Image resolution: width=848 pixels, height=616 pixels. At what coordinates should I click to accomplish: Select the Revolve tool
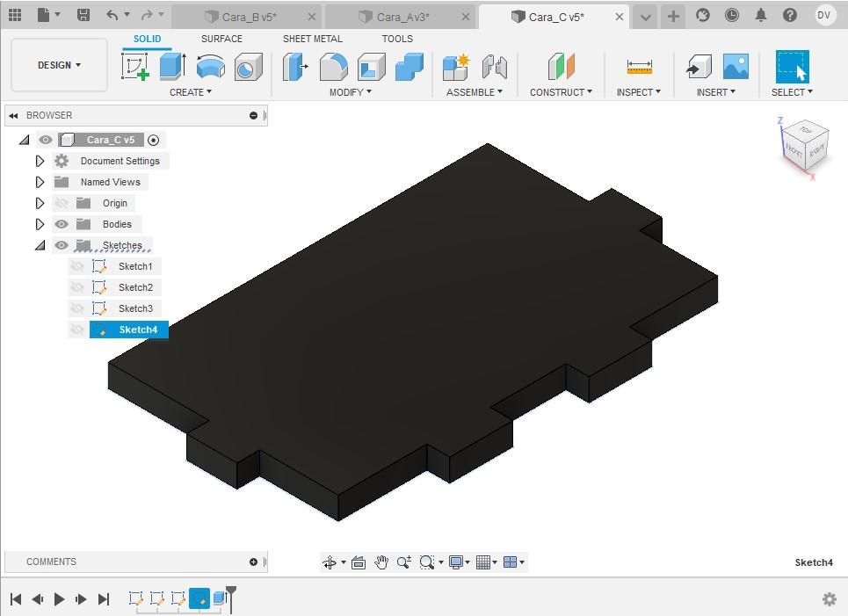point(210,67)
